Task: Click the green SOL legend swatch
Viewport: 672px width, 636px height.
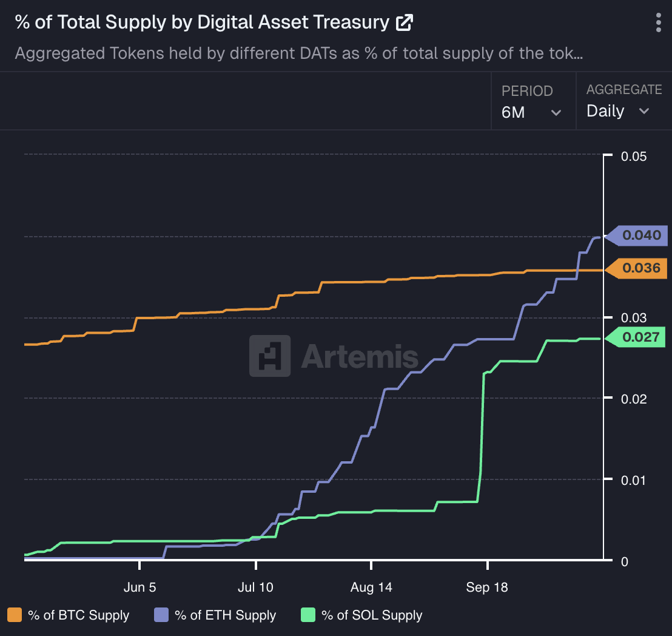Action: (x=309, y=615)
